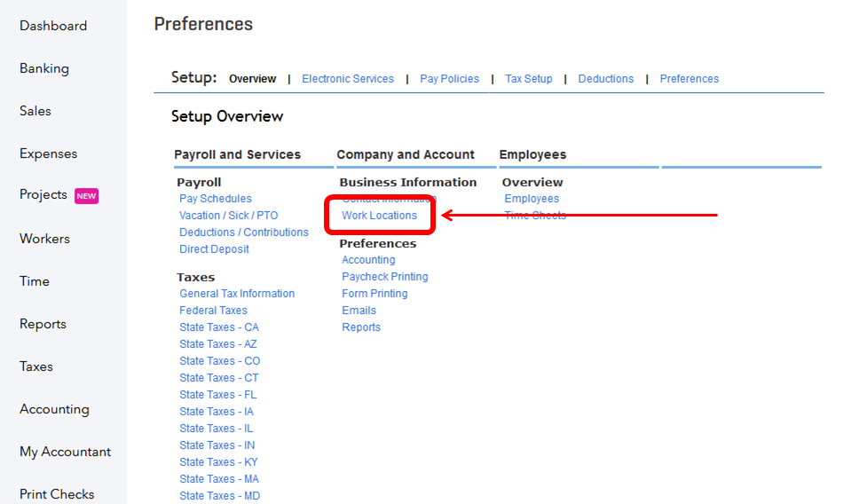Select the Tax Setup tab

529,79
